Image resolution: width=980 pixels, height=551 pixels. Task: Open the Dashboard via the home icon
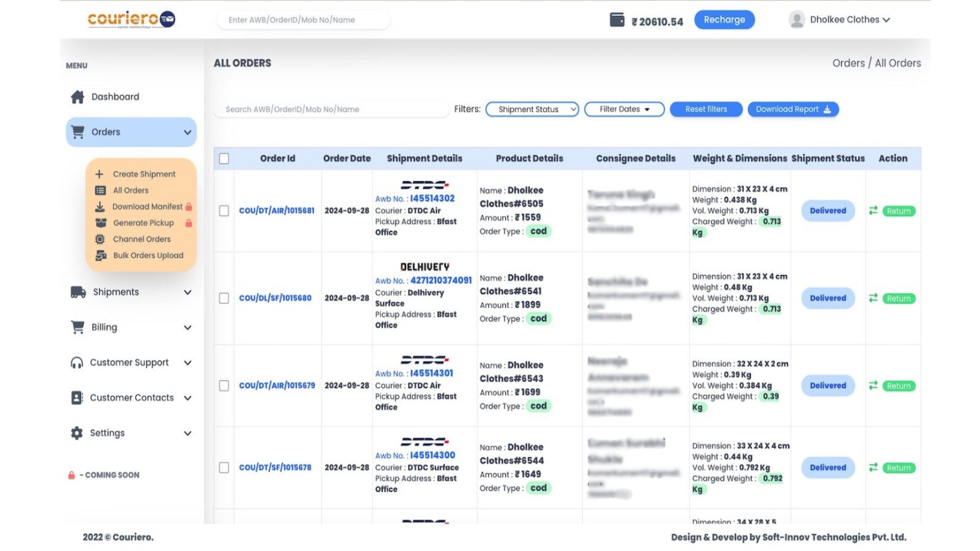[x=78, y=96]
